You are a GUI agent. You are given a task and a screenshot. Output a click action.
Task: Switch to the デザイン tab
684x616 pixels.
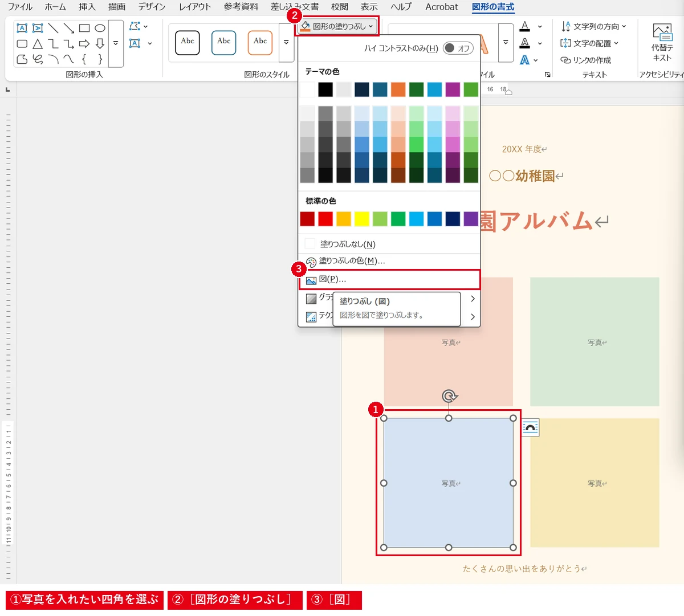coord(152,7)
